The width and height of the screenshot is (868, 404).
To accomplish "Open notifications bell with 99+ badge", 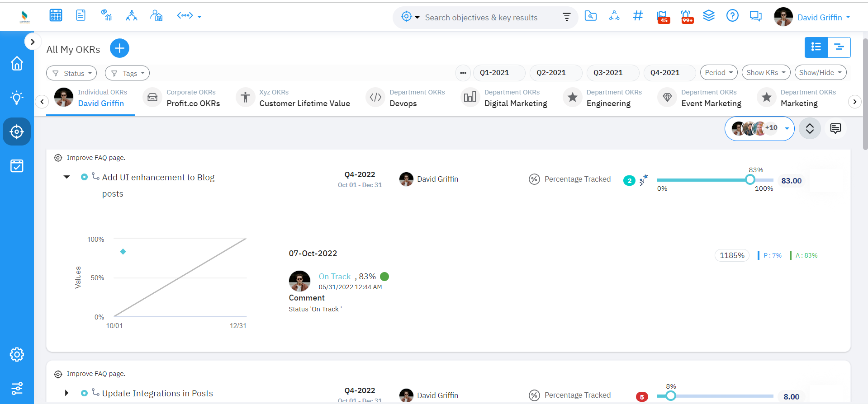I will (686, 17).
